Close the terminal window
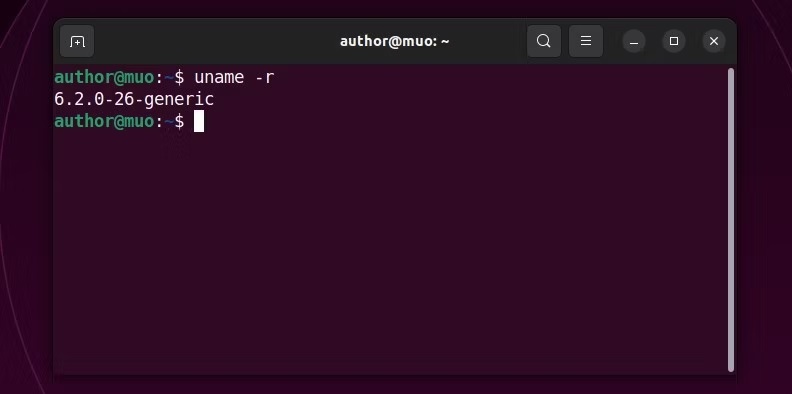This screenshot has height=394, width=792. [x=714, y=41]
